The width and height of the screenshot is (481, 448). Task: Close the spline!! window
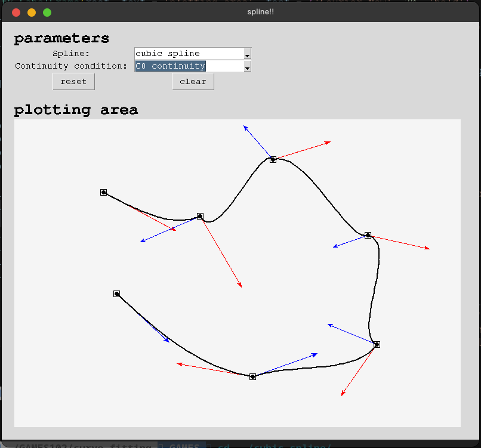click(x=16, y=12)
